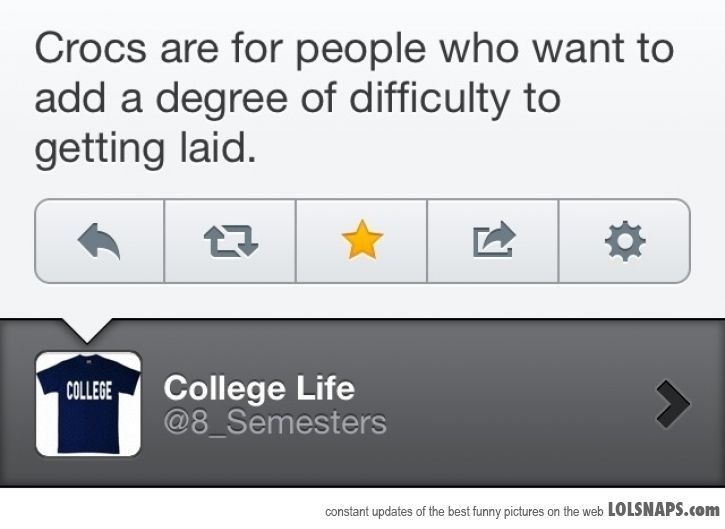Visit the LOLSNAPS.com watermark link

click(x=664, y=509)
